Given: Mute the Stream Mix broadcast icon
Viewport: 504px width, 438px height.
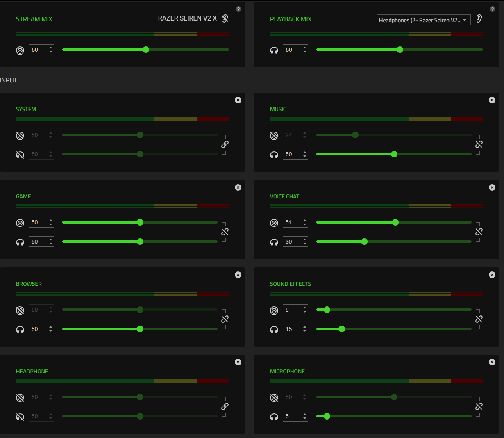Looking at the screenshot, I should click(x=20, y=50).
